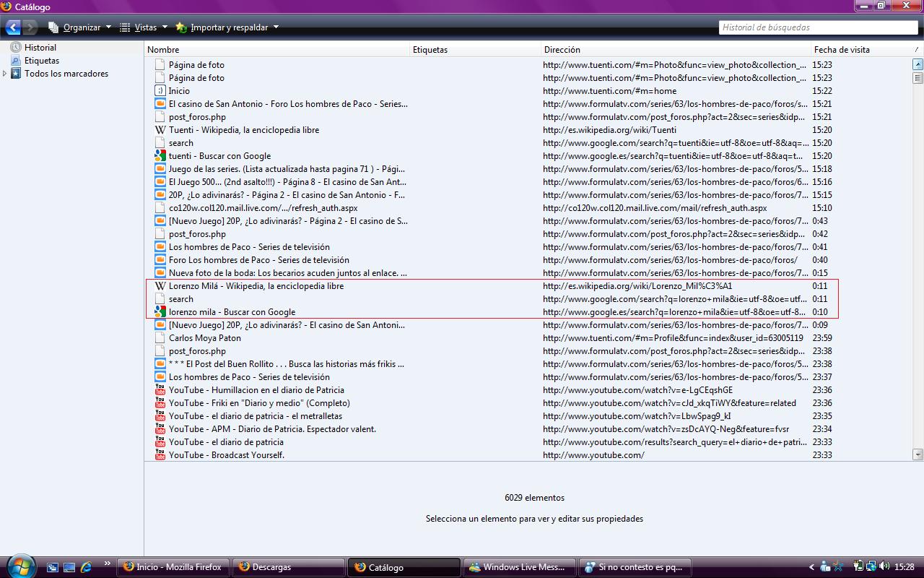The height and width of the screenshot is (578, 924).
Task: Click the back navigation arrow button
Action: [x=13, y=27]
